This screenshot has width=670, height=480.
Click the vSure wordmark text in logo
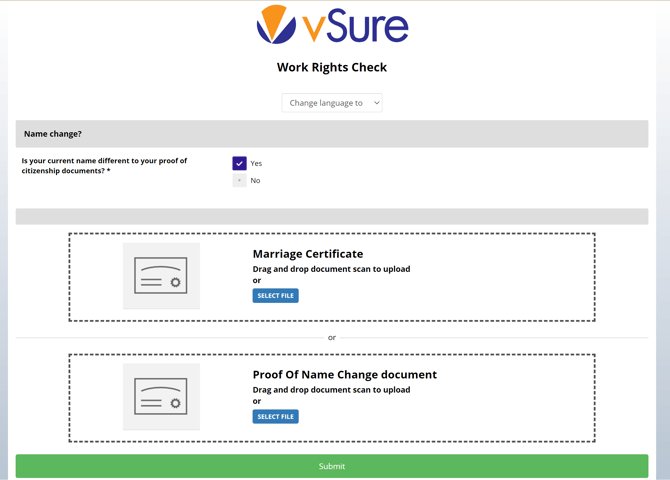tap(355, 26)
